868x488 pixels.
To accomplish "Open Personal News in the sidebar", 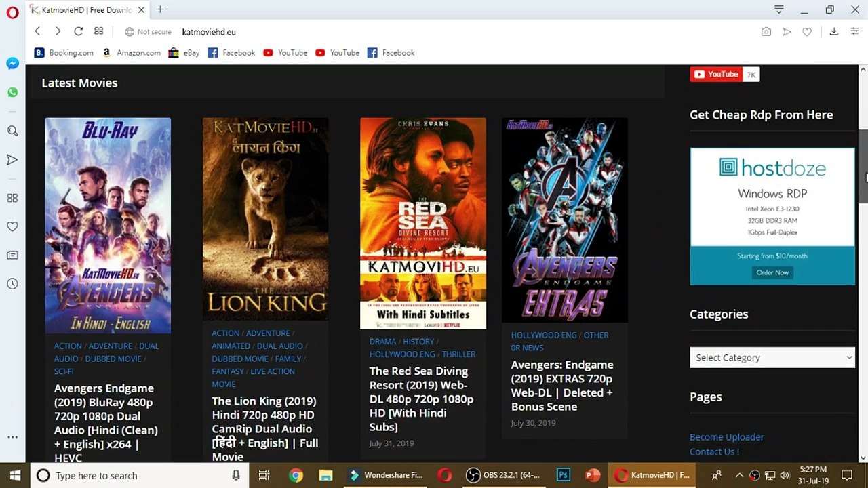I will [x=12, y=255].
